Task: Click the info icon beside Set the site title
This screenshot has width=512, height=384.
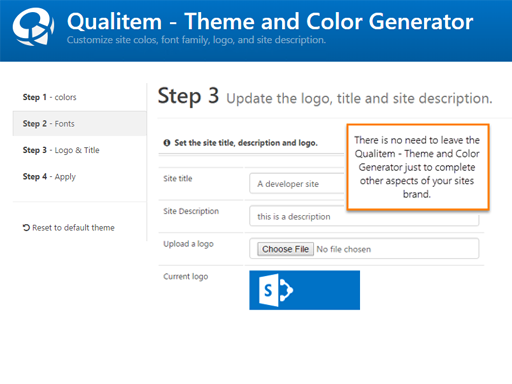Action: (167, 143)
